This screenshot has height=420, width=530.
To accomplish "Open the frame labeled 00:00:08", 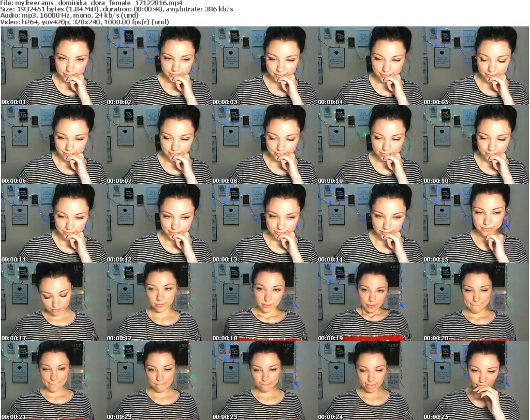I will click(x=265, y=145).
